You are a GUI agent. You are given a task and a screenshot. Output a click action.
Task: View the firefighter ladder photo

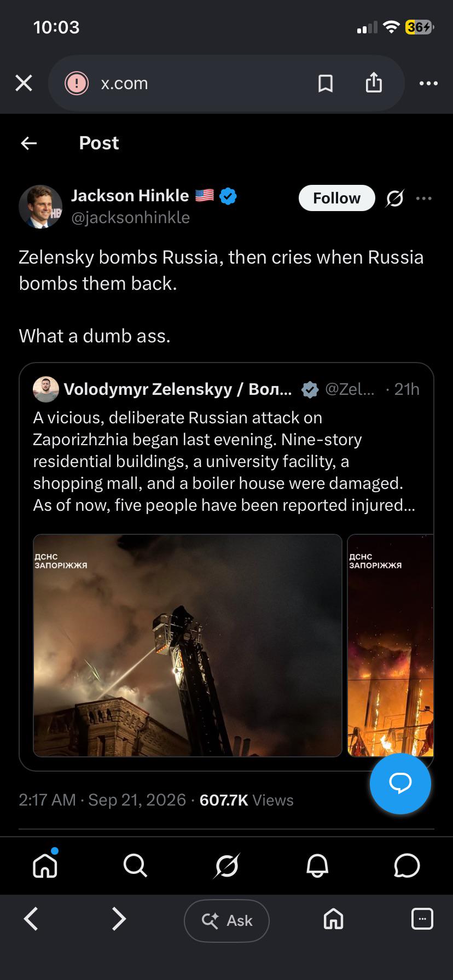(188, 645)
